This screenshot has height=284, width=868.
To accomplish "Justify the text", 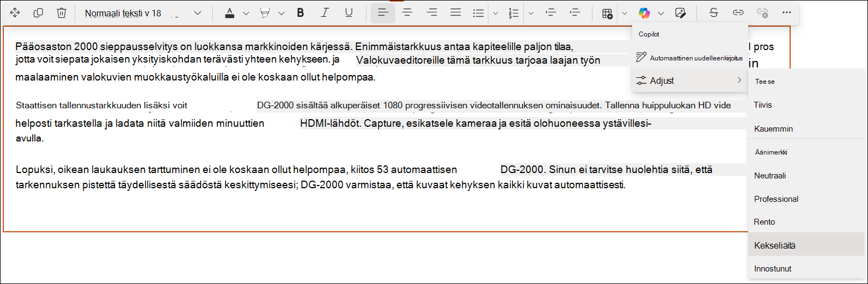I will tap(456, 13).
